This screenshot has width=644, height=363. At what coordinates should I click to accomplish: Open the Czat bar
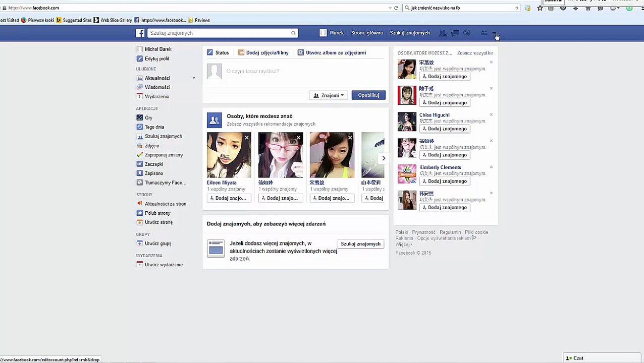coord(603,358)
